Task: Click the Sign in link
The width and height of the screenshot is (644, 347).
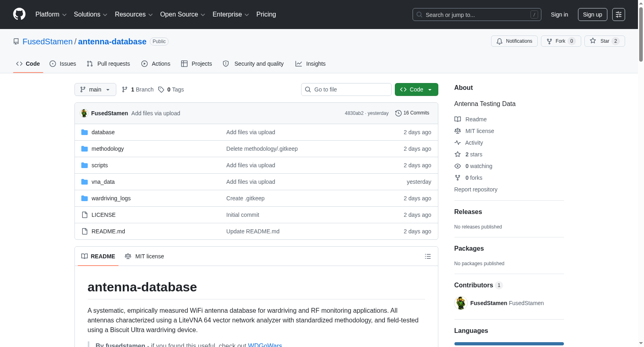Action: 559,15
